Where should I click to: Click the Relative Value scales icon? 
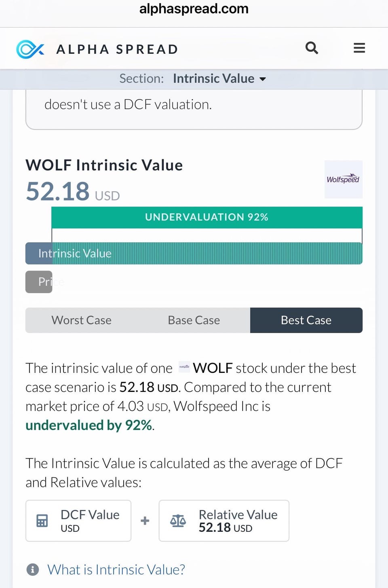click(178, 520)
